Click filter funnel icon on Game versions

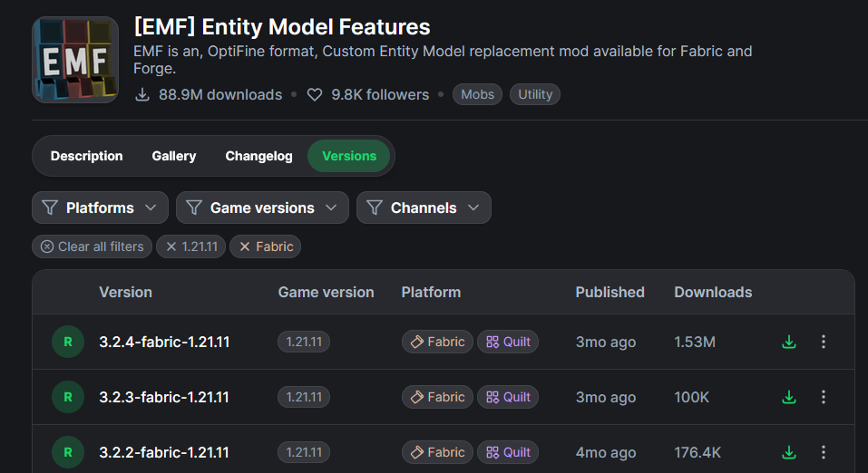194,208
